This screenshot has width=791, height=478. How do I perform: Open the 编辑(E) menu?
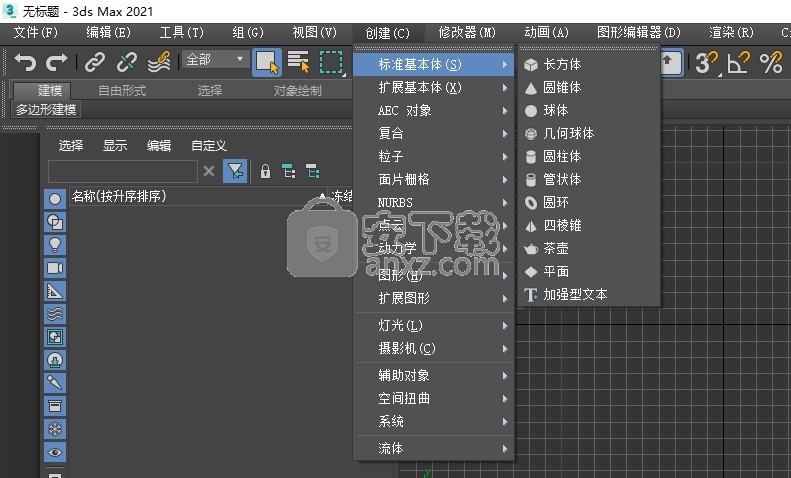(x=108, y=33)
